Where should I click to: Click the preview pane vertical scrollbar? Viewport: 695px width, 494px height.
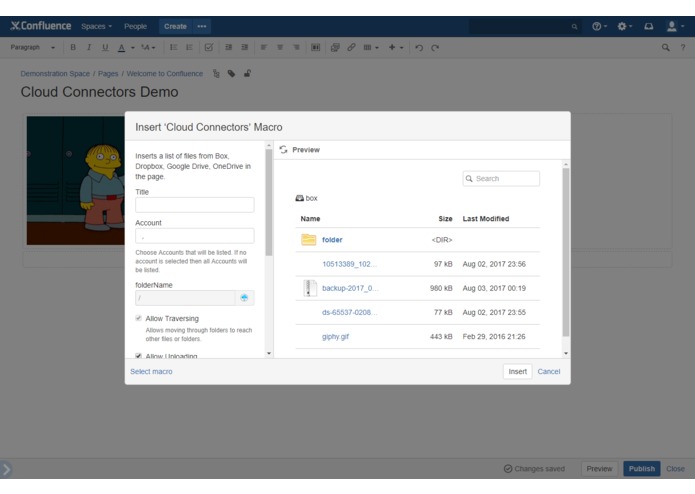(x=566, y=253)
